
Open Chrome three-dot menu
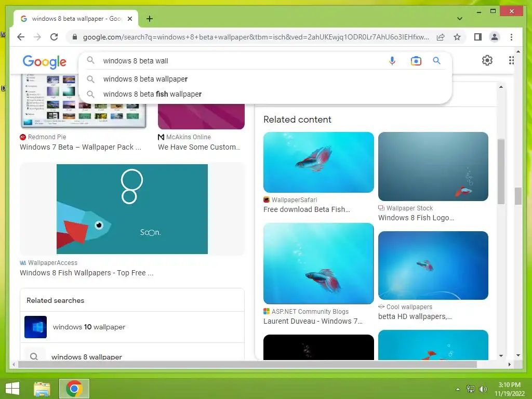[511, 37]
